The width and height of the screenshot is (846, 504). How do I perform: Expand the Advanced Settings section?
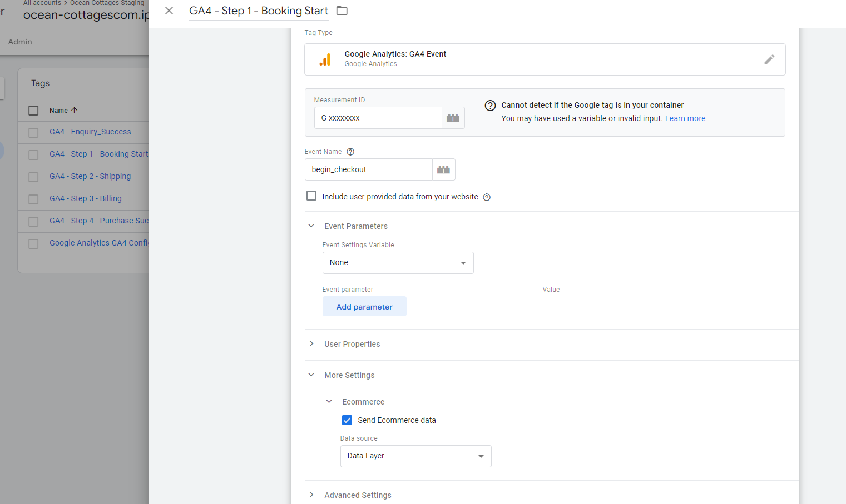pos(311,495)
